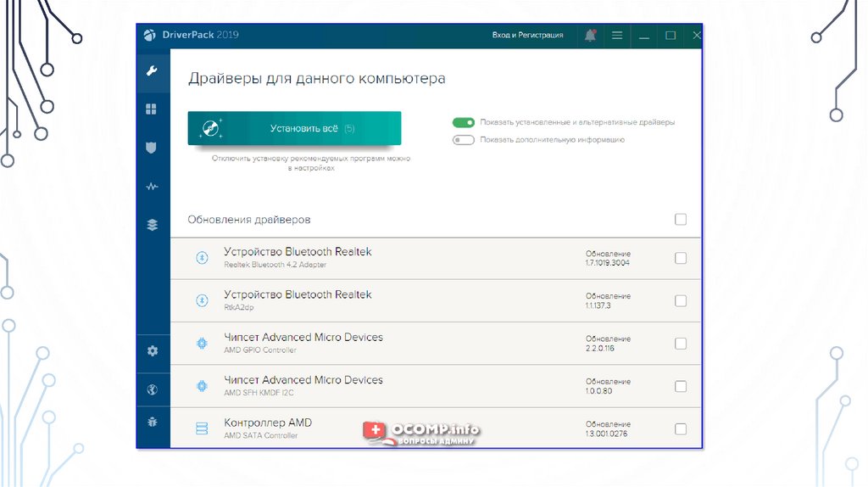This screenshot has height=487, width=868.
Task: Toggle show additional information switch
Action: [x=464, y=140]
